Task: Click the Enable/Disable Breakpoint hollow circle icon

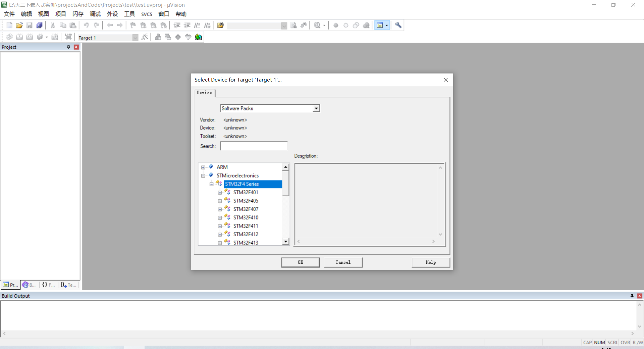Action: [346, 25]
